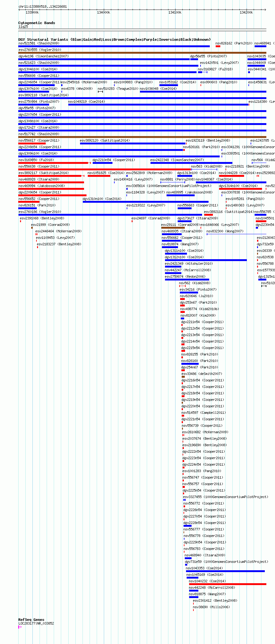Select the red nsv826162 (Park2010) loss feature
This screenshot has height=644, width=275.
click(218, 46)
